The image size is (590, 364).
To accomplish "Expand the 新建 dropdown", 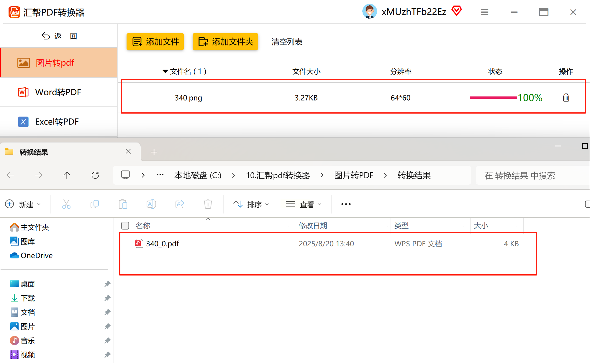I will (x=23, y=204).
